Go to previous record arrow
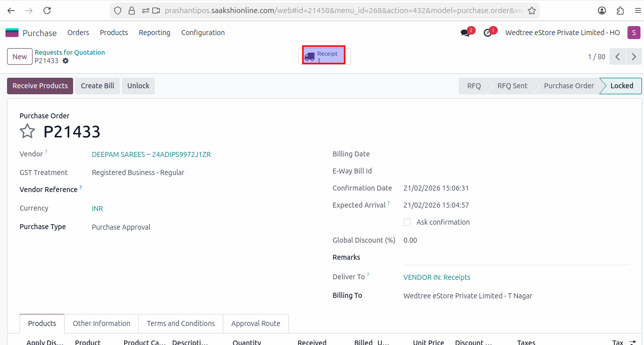The image size is (644, 345). coord(618,57)
